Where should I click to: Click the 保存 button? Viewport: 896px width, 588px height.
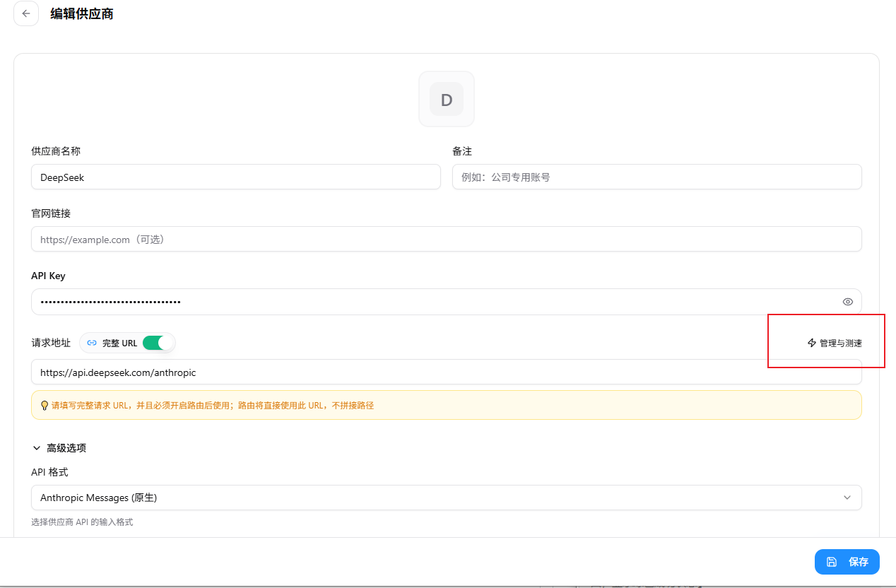(x=847, y=562)
